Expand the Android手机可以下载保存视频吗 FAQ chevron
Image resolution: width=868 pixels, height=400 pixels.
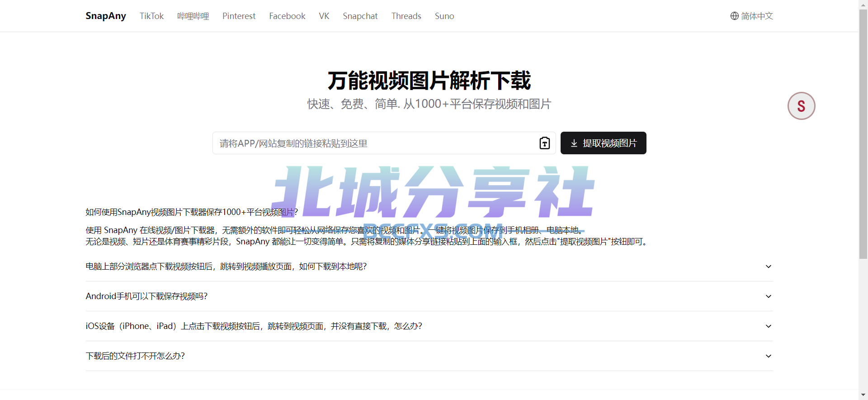click(769, 296)
